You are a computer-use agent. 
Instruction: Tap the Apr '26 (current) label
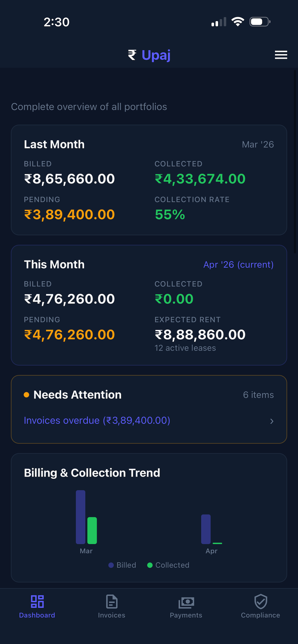point(238,264)
